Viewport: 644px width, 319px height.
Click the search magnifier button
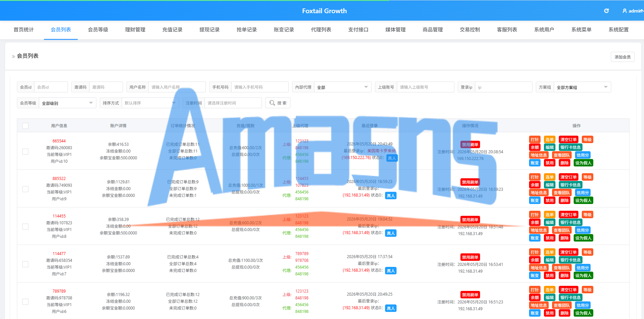278,103
